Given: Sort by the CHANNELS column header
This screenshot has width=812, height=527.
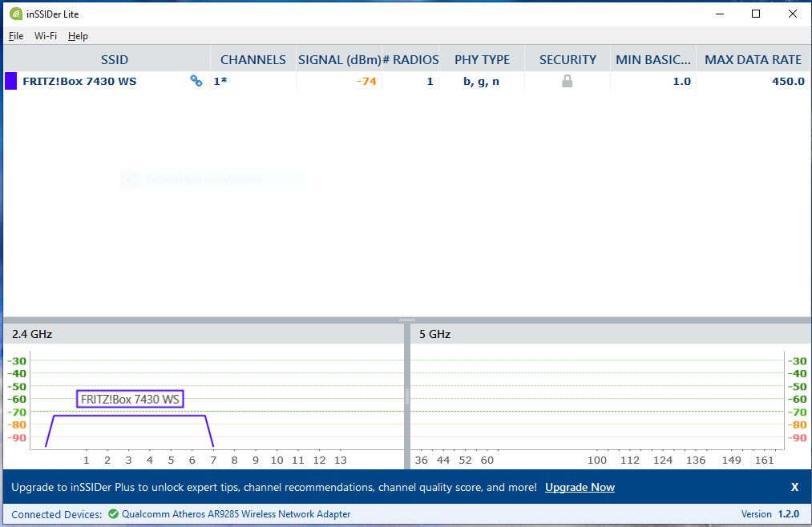Looking at the screenshot, I should coord(253,59).
